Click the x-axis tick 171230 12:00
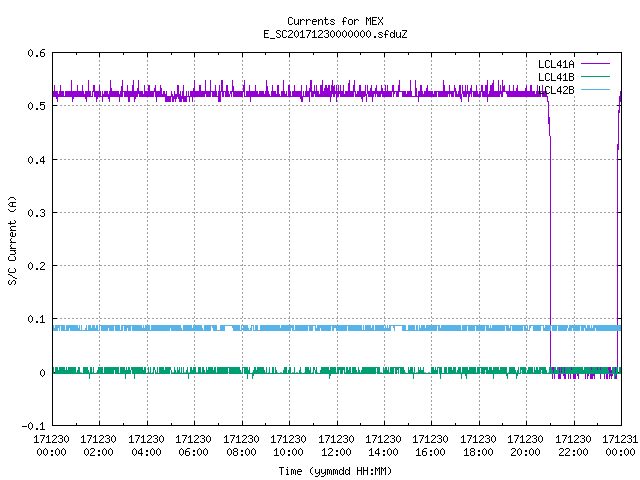This screenshot has width=640, height=480. click(x=336, y=446)
